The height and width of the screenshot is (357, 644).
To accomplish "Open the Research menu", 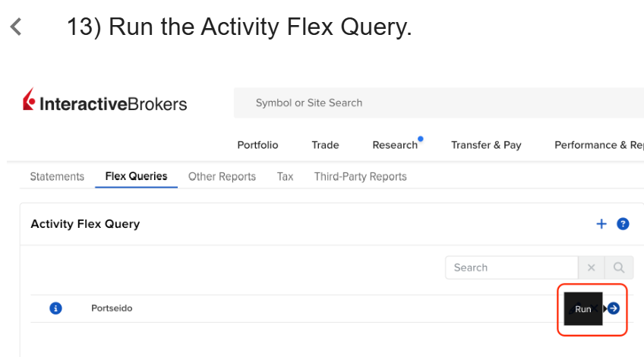I will pos(395,145).
